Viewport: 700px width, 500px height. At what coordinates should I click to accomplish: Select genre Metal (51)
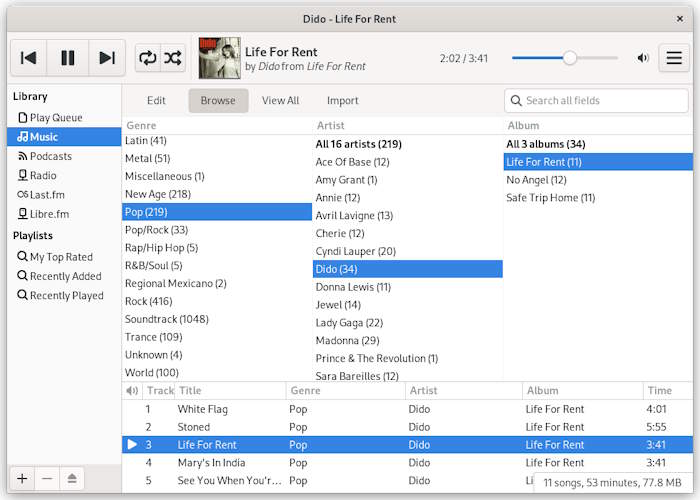pos(217,158)
